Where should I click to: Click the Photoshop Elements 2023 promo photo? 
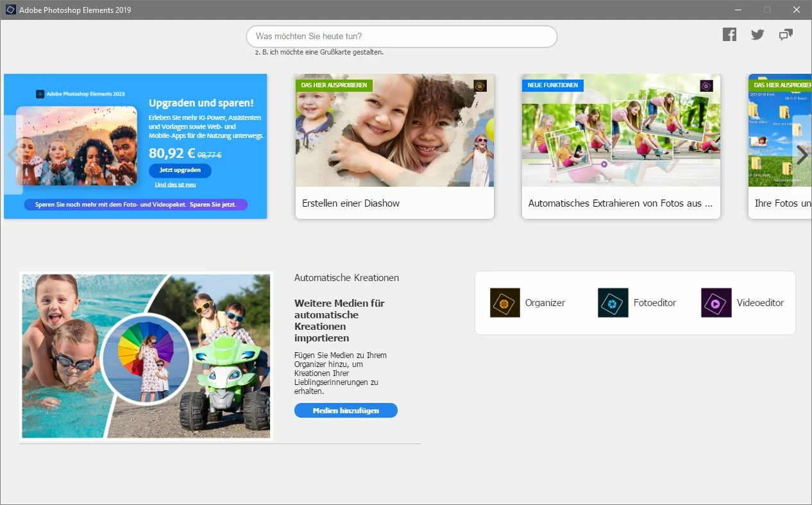76,146
